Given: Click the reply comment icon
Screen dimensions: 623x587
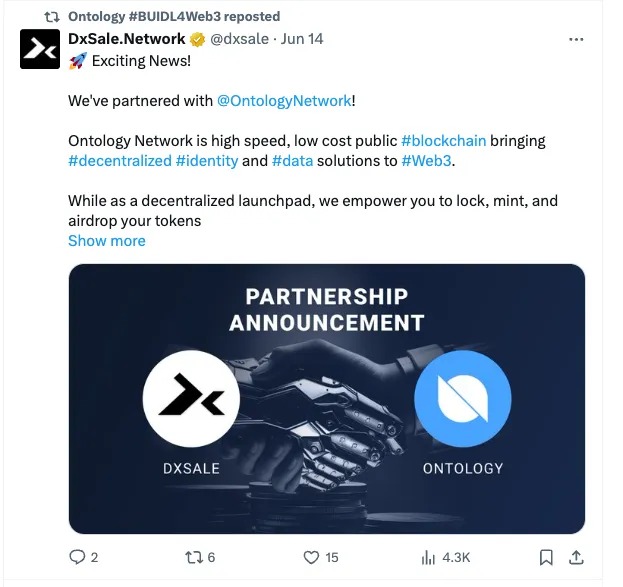Looking at the screenshot, I should point(77,557).
